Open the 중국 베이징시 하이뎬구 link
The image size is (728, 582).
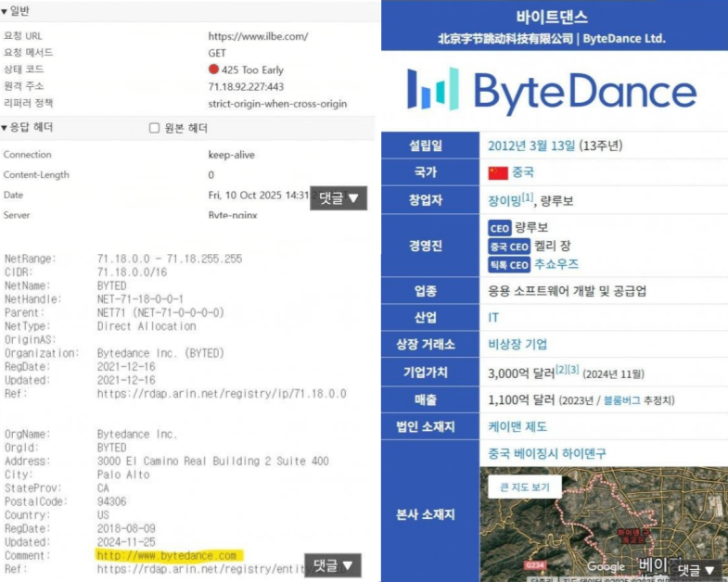(x=547, y=453)
